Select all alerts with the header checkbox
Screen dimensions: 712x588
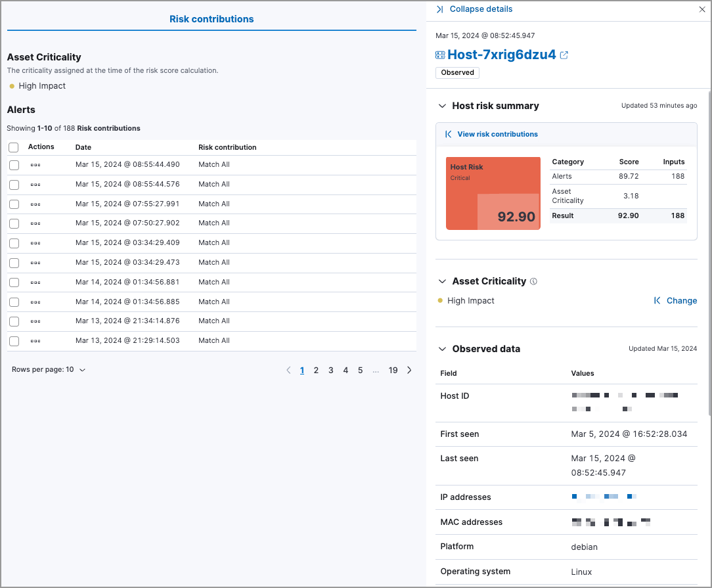tap(13, 147)
